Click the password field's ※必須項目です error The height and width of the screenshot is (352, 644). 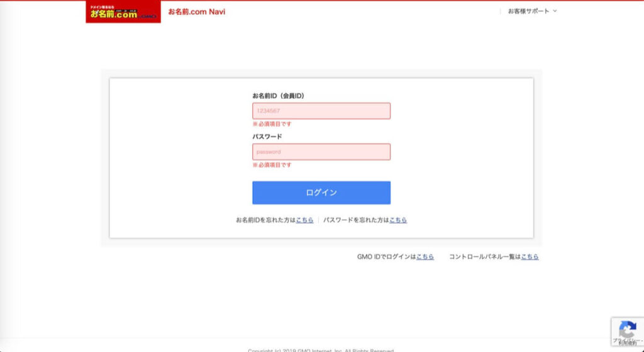click(272, 165)
